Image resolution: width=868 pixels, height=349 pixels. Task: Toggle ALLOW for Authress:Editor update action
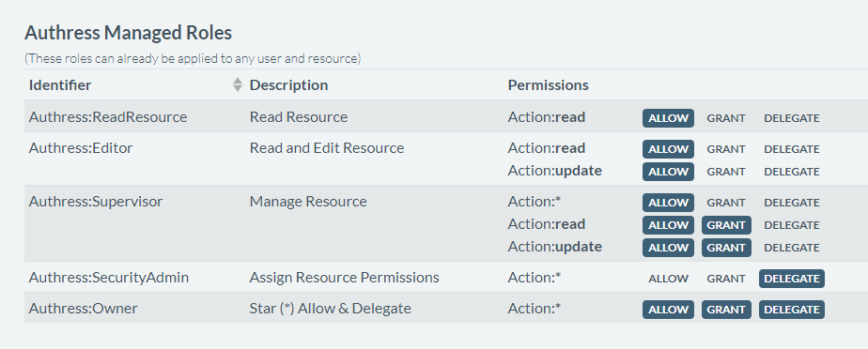(x=668, y=172)
